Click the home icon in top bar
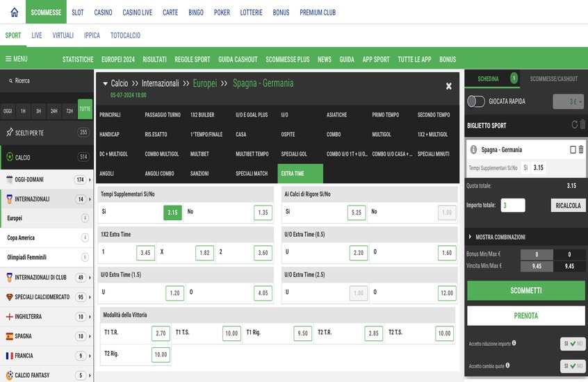Viewport: 588px width, 382px height. pos(14,13)
